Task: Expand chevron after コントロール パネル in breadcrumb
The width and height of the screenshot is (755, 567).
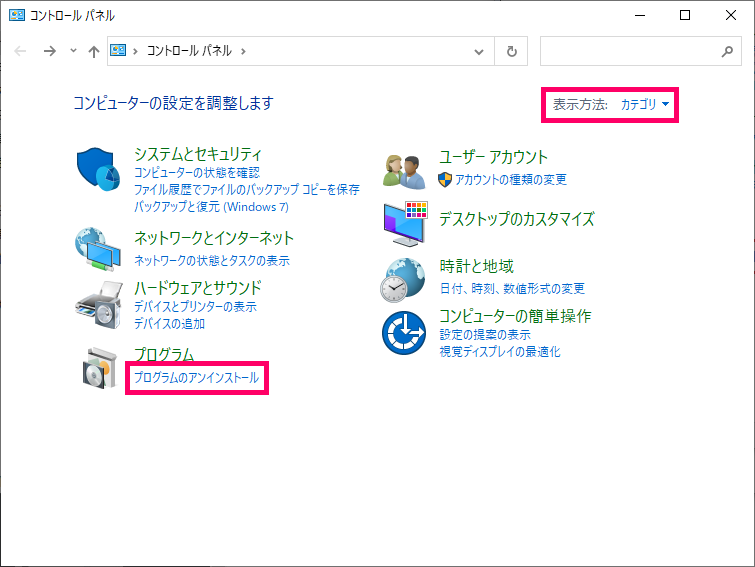Action: tap(243, 51)
